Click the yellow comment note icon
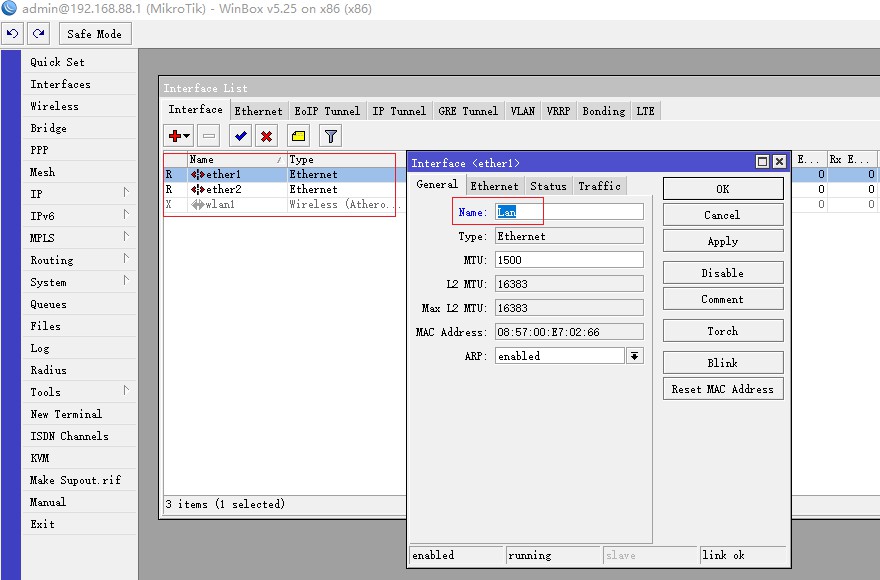Screen dimensions: 880x580 coord(299,136)
